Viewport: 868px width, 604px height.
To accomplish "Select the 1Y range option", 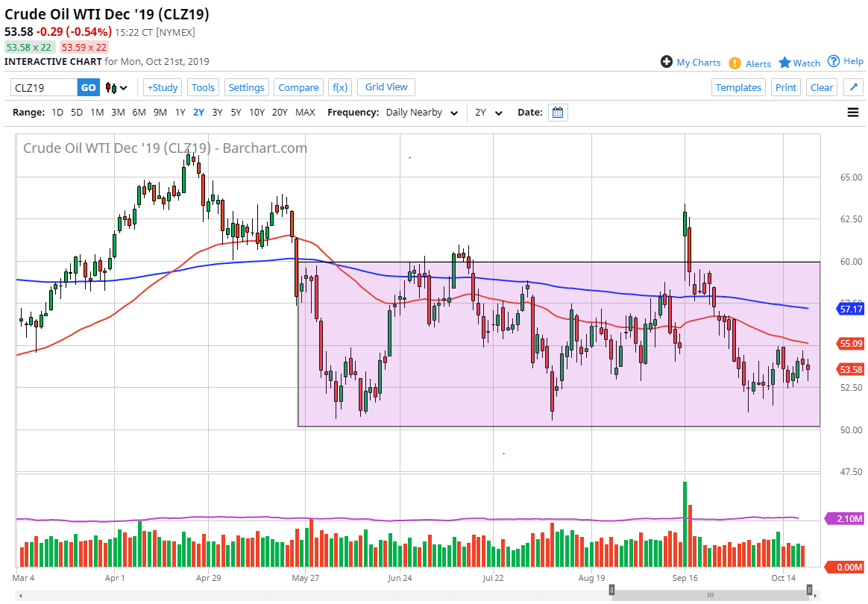I will point(180,113).
